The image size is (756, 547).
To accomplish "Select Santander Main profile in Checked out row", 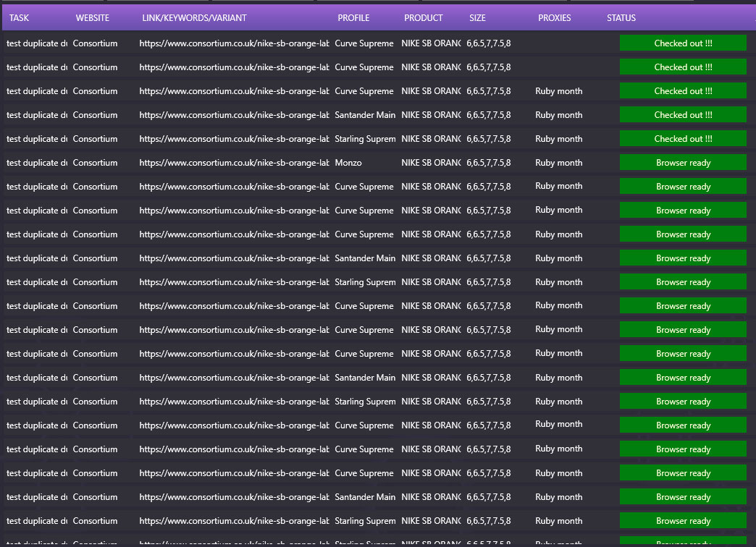I will point(365,115).
